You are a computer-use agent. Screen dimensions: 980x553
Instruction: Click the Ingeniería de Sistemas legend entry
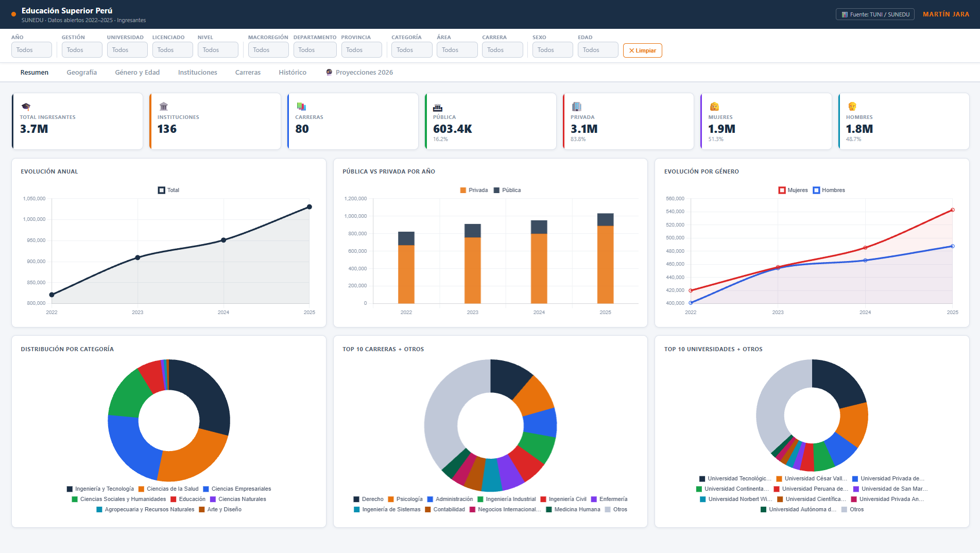point(387,509)
